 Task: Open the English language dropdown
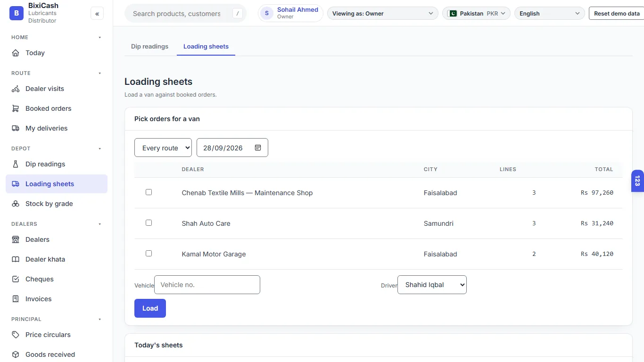click(x=550, y=14)
